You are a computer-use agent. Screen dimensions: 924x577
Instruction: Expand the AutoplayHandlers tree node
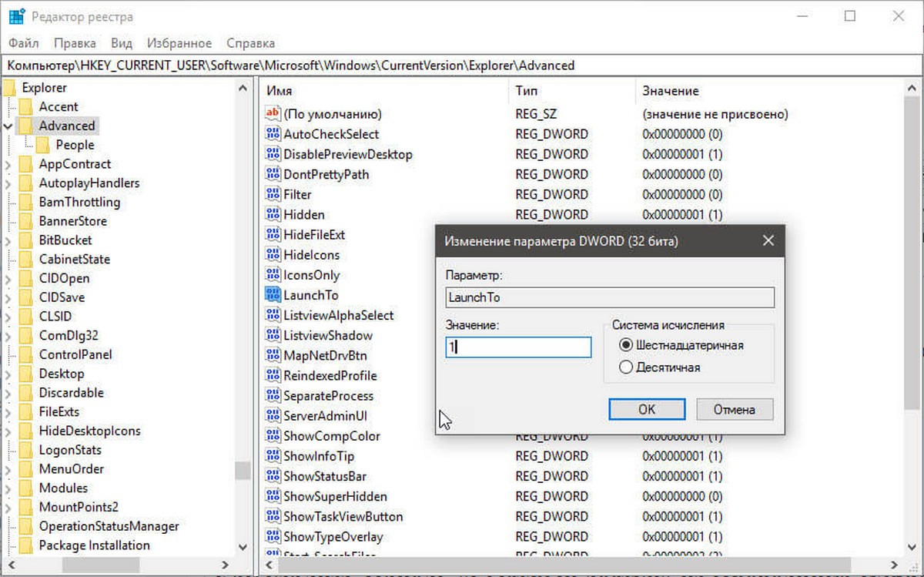point(8,183)
